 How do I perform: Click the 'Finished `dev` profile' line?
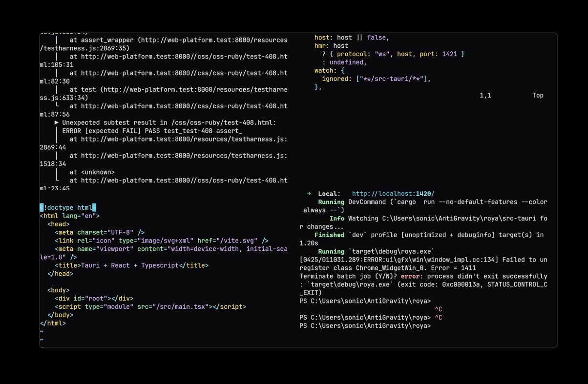pyautogui.click(x=429, y=235)
